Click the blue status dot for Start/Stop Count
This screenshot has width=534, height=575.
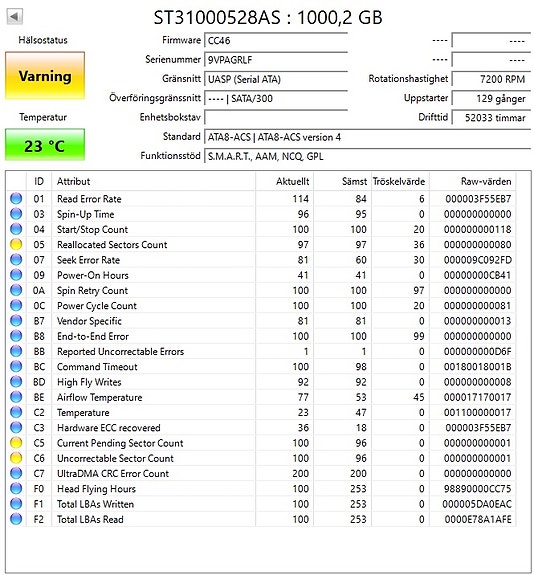click(16, 229)
